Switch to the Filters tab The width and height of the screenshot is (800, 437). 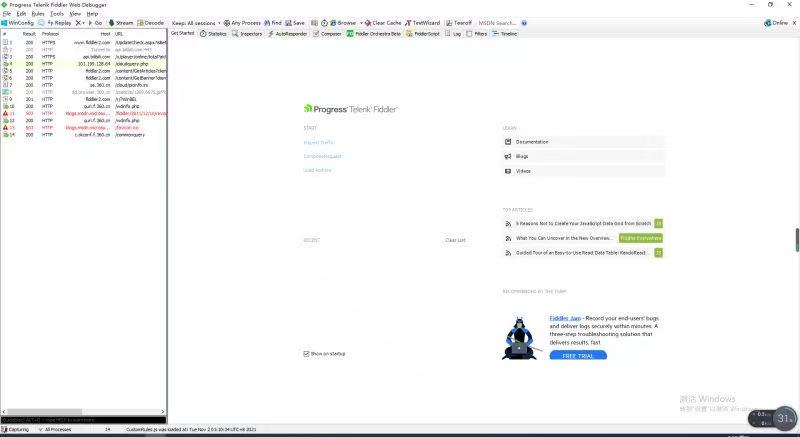pos(477,34)
